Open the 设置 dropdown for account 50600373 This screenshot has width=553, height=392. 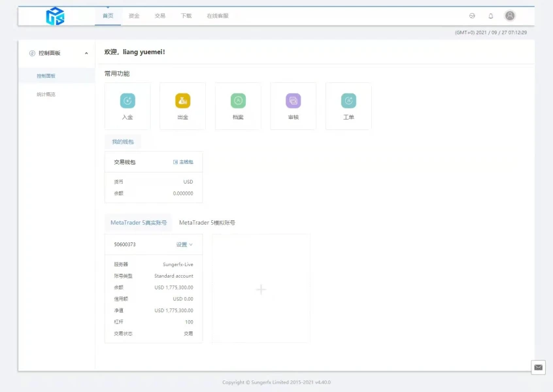coord(184,244)
